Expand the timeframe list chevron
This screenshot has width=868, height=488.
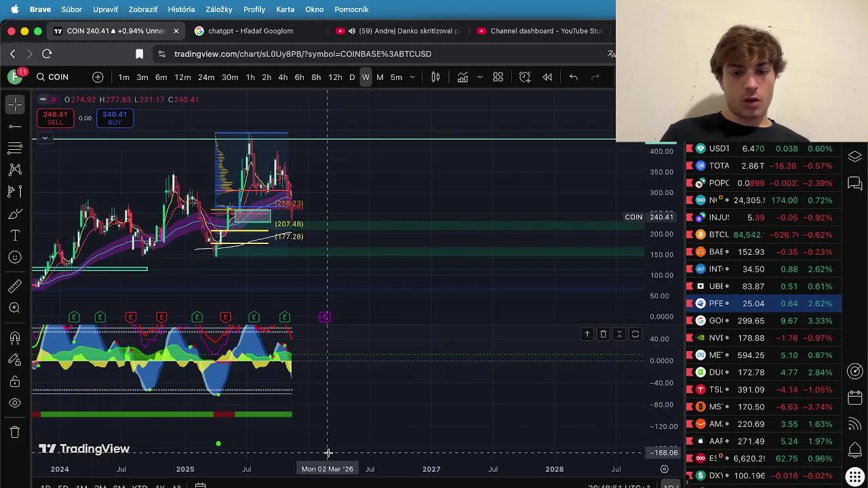(412, 77)
